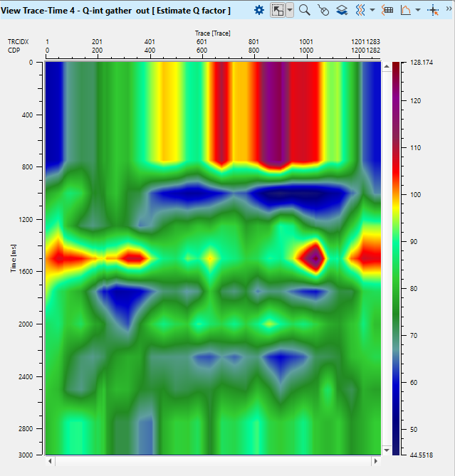Click the horizontal scrollbar left arrow
The height and width of the screenshot is (476, 455).
click(x=50, y=461)
